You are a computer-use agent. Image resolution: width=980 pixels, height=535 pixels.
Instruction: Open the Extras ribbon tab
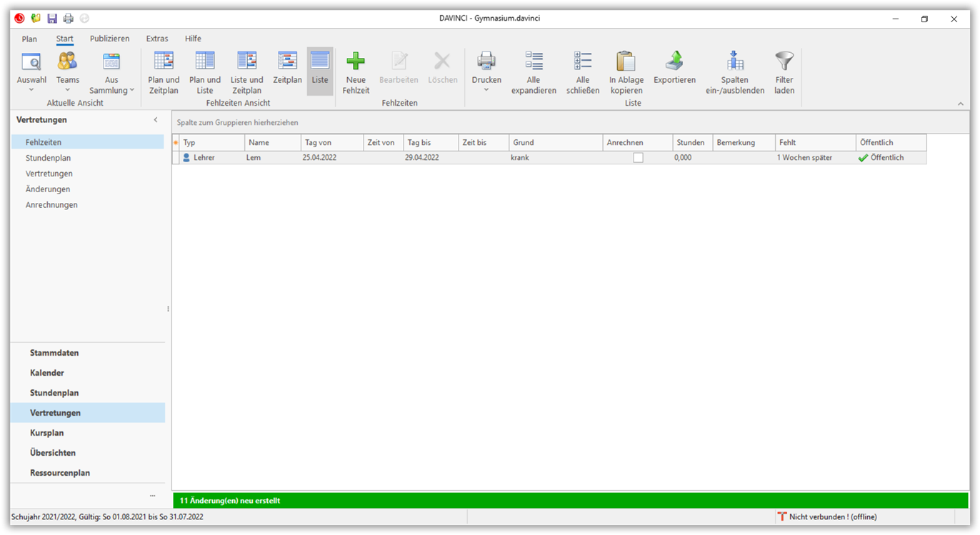point(157,39)
